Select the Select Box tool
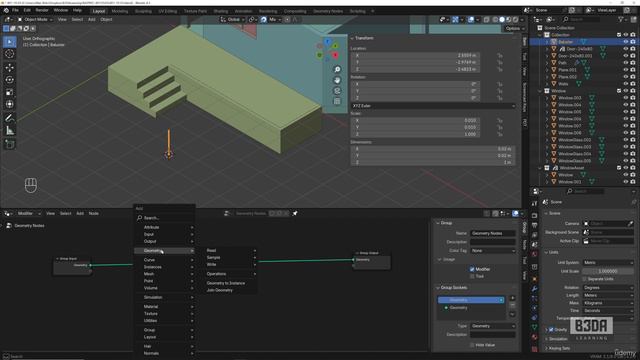Image resolution: width=640 pixels, height=360 pixels. 10,42
